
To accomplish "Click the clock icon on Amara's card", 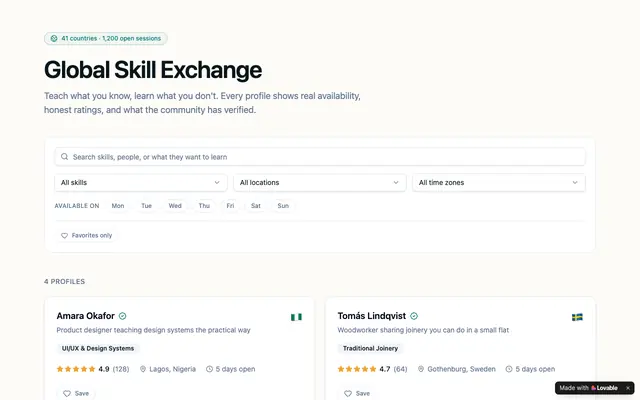I will (209, 369).
